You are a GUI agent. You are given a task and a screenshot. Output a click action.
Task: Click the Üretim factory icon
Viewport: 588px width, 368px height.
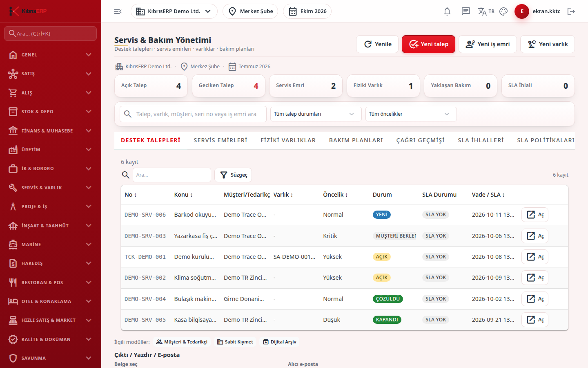point(13,150)
